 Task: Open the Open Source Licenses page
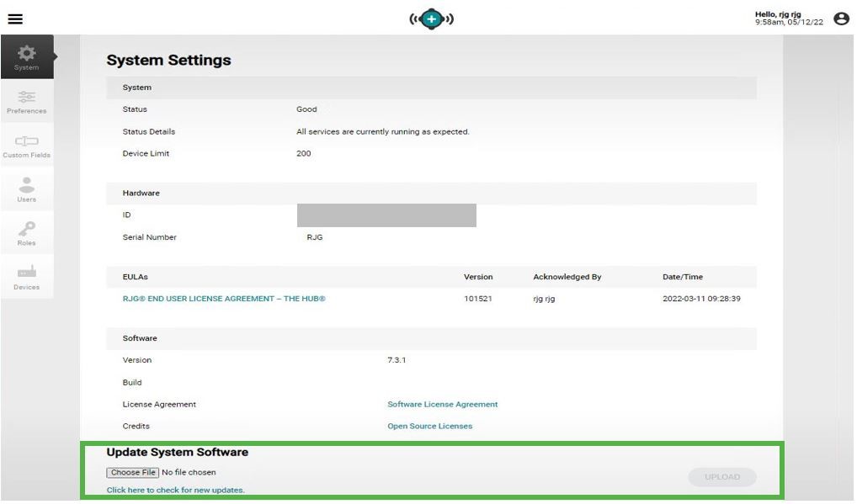(x=431, y=426)
